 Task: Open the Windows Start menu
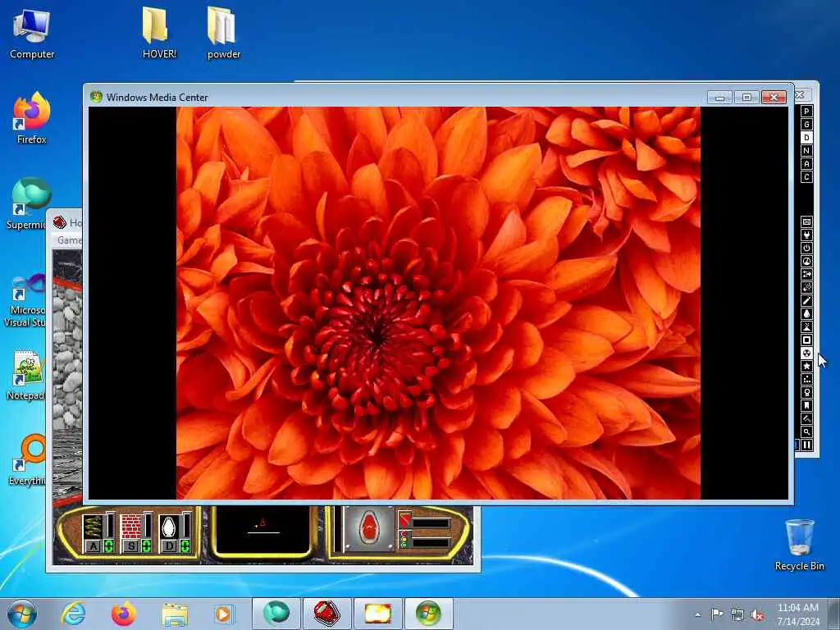click(x=22, y=614)
